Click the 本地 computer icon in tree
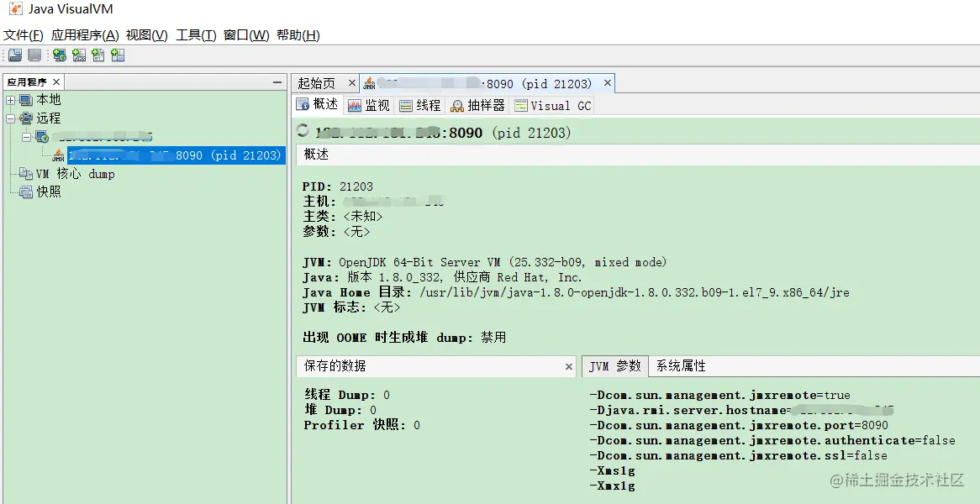The width and height of the screenshot is (980, 504). pos(25,100)
